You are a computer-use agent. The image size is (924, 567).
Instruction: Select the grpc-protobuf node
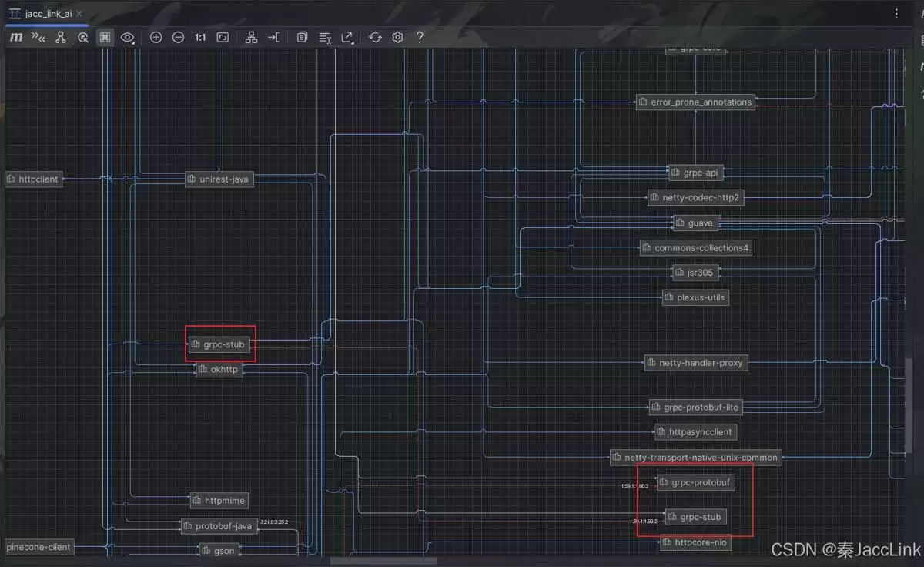694,483
